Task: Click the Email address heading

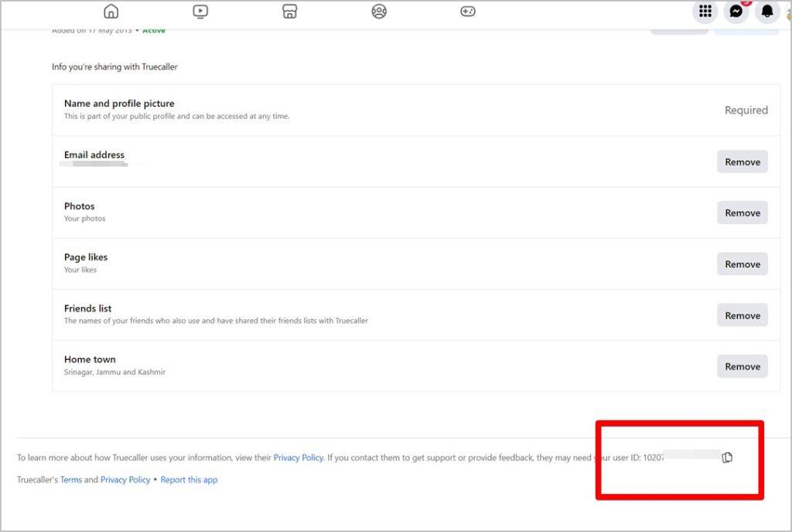Action: (x=94, y=155)
